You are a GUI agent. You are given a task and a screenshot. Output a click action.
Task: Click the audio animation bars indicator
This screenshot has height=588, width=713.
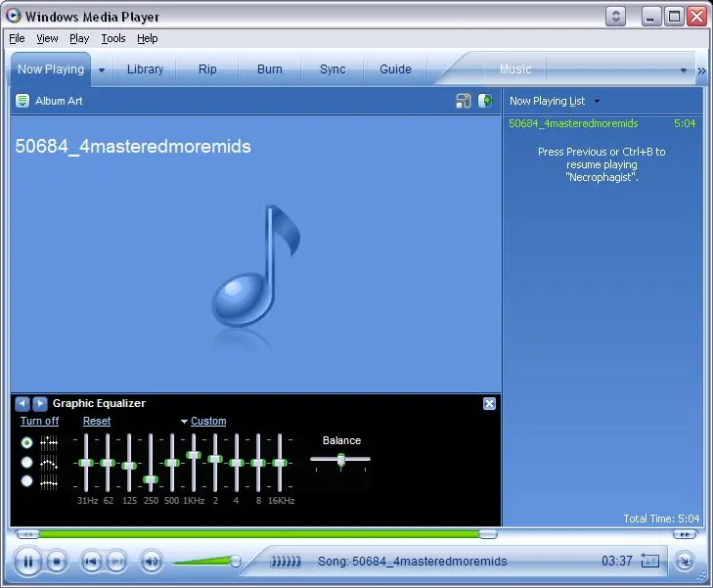(x=286, y=562)
